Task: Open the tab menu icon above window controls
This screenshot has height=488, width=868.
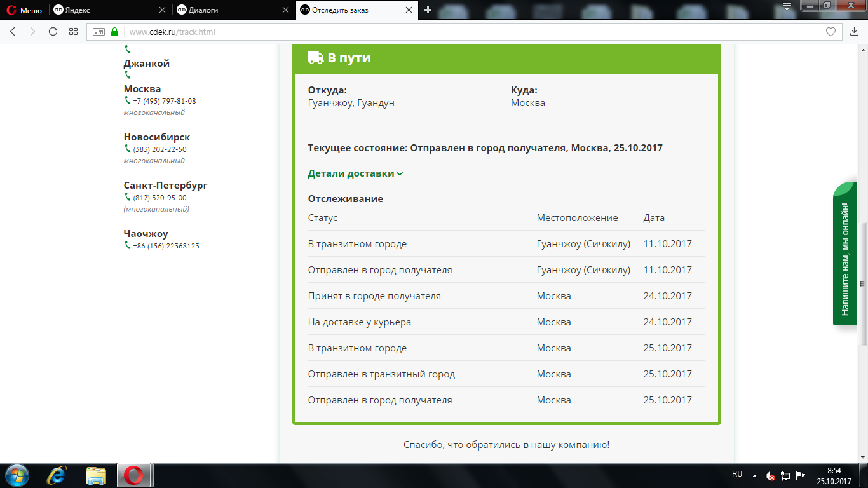Action: coord(787,6)
